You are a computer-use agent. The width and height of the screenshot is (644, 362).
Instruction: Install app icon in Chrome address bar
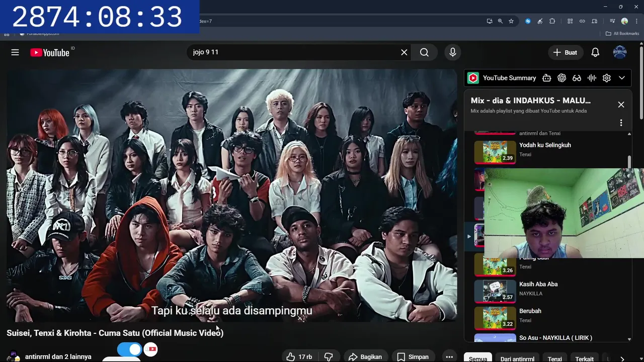pyautogui.click(x=490, y=21)
